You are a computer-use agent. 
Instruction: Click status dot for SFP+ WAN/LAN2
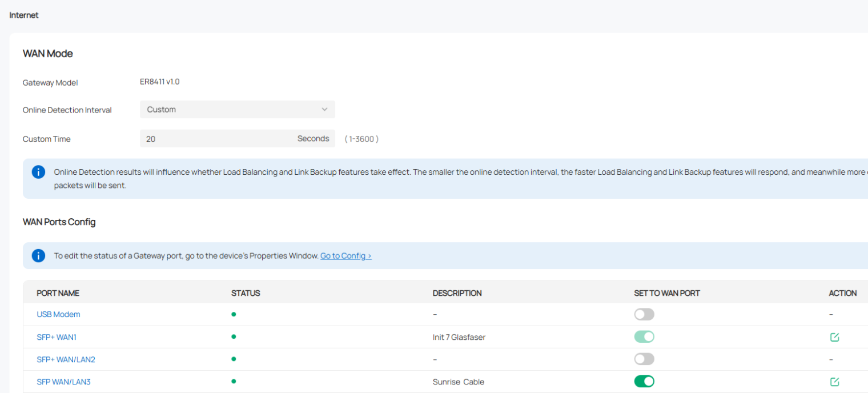click(x=234, y=359)
